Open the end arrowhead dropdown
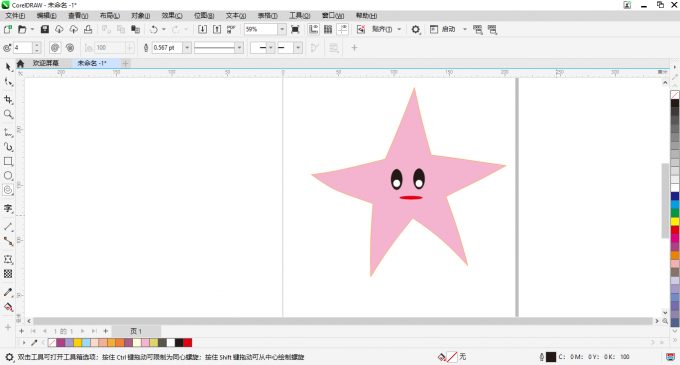Image resolution: width=680 pixels, height=365 pixels. click(298, 48)
